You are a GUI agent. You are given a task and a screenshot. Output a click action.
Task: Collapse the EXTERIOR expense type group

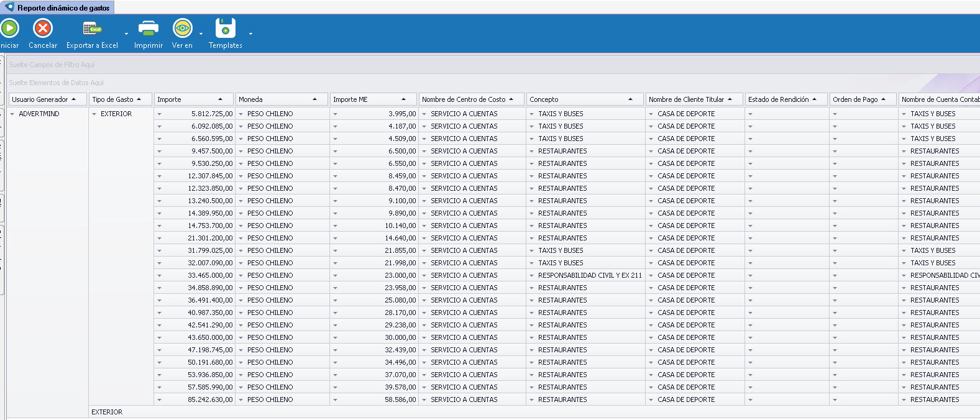(94, 114)
